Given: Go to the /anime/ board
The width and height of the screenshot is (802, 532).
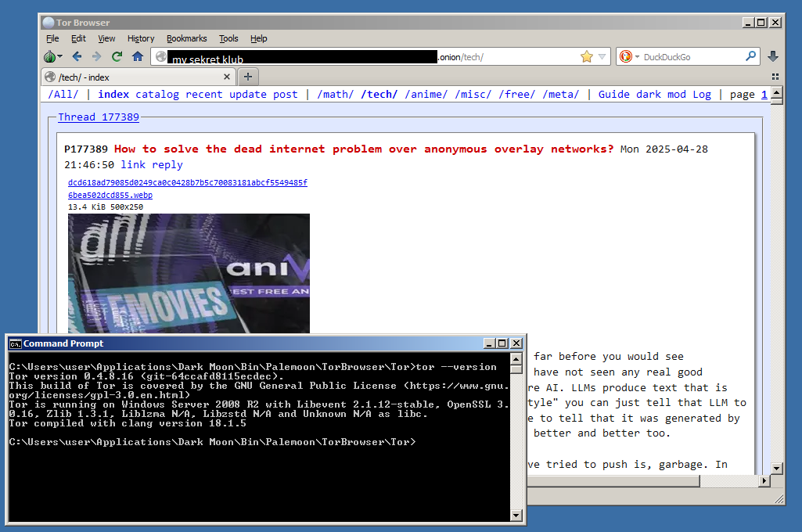Looking at the screenshot, I should click(426, 94).
